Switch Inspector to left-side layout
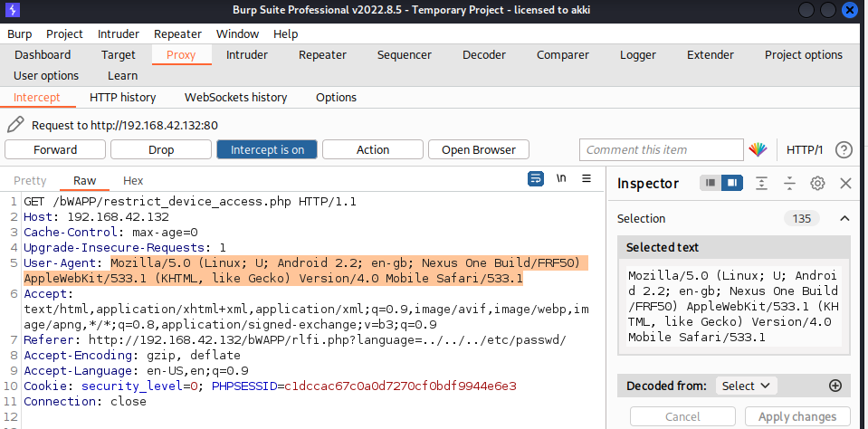The height and width of the screenshot is (429, 868). click(x=711, y=184)
